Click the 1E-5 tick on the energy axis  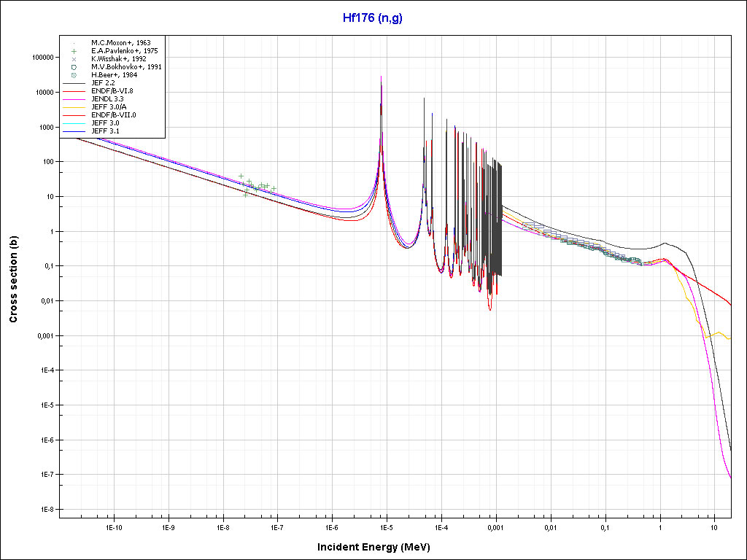[387, 526]
